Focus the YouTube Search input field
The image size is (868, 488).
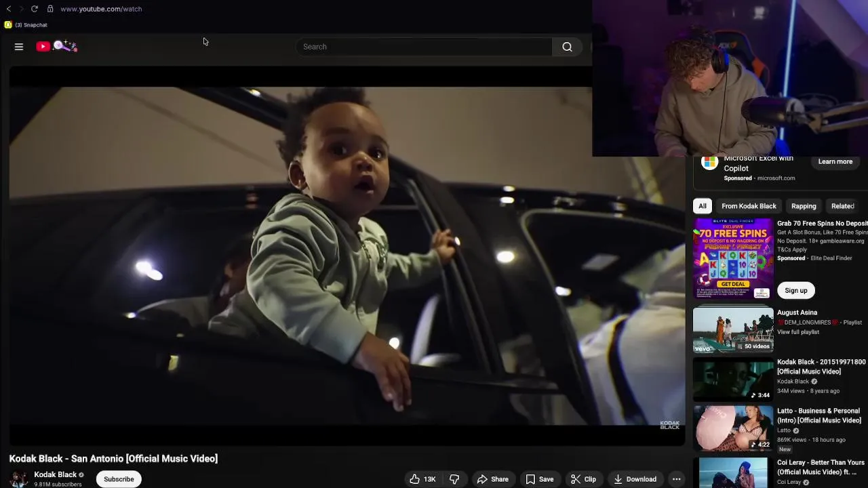pyautogui.click(x=424, y=47)
